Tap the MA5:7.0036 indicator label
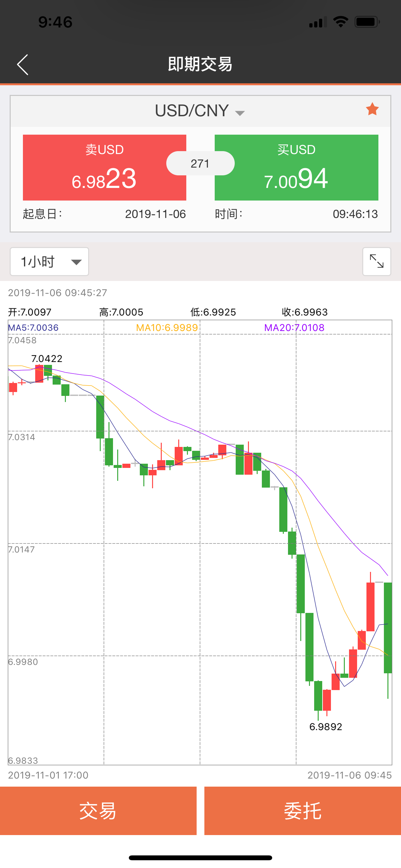Image resolution: width=401 pixels, height=868 pixels. click(x=33, y=327)
